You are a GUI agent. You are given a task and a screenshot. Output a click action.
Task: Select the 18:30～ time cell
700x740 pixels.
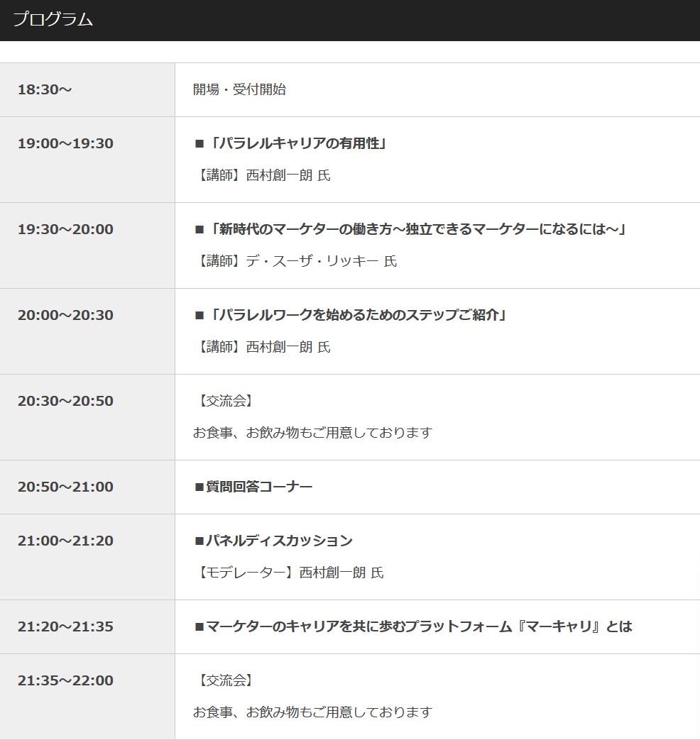coord(45,89)
